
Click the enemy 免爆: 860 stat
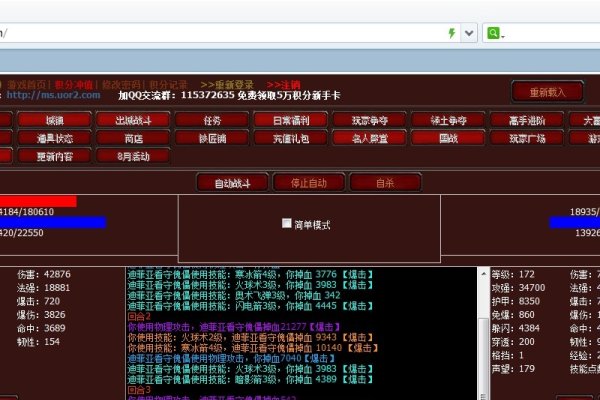tap(513, 315)
